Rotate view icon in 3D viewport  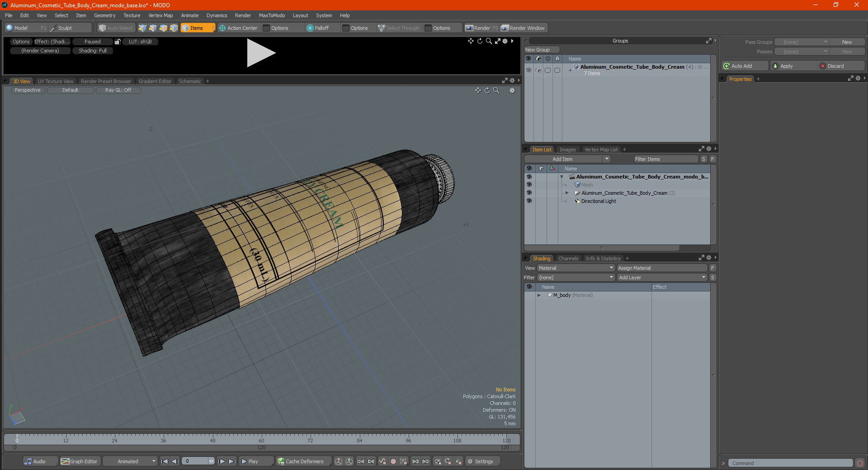[487, 90]
